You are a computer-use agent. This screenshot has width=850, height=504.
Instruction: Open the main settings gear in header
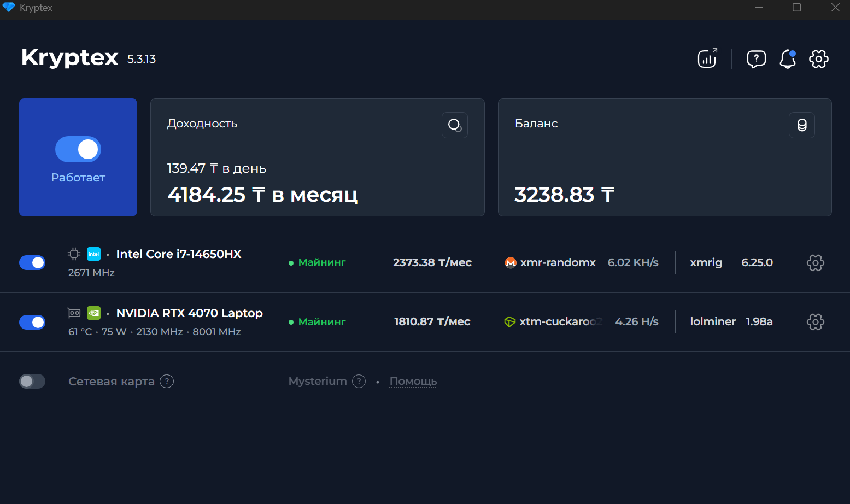click(818, 58)
